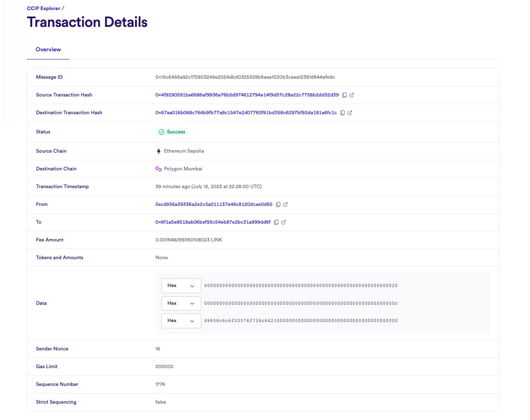Click the fee amount 0.001548299360108023 LINK

point(189,240)
